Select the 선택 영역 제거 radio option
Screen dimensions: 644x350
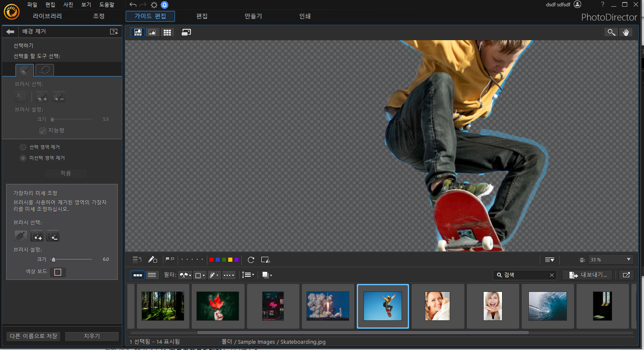click(x=23, y=147)
